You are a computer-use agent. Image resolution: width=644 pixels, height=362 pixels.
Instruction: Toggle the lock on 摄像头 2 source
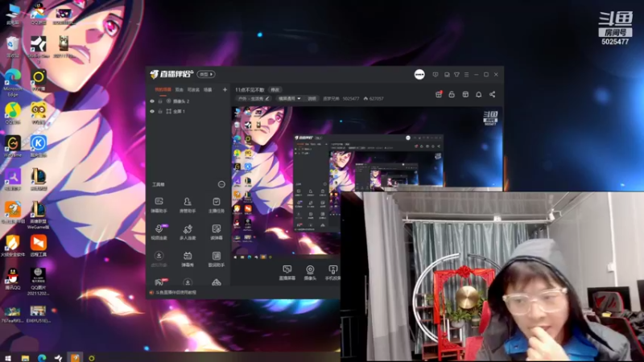[x=160, y=101]
